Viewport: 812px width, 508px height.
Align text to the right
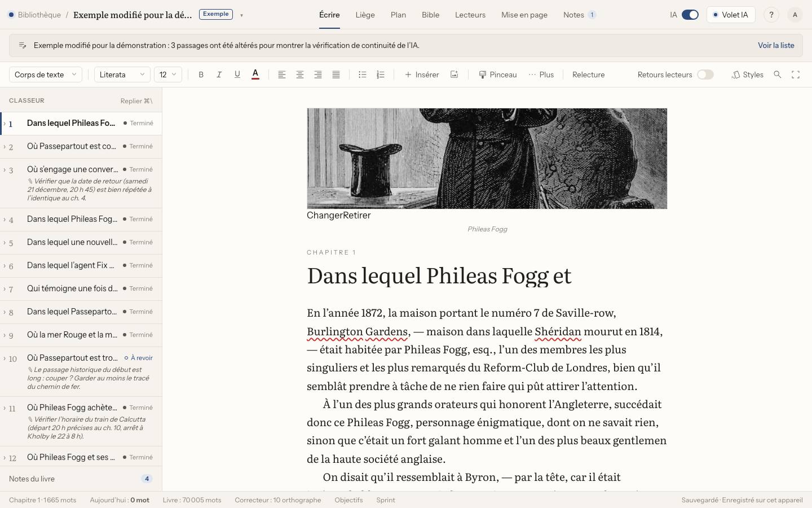(x=318, y=75)
